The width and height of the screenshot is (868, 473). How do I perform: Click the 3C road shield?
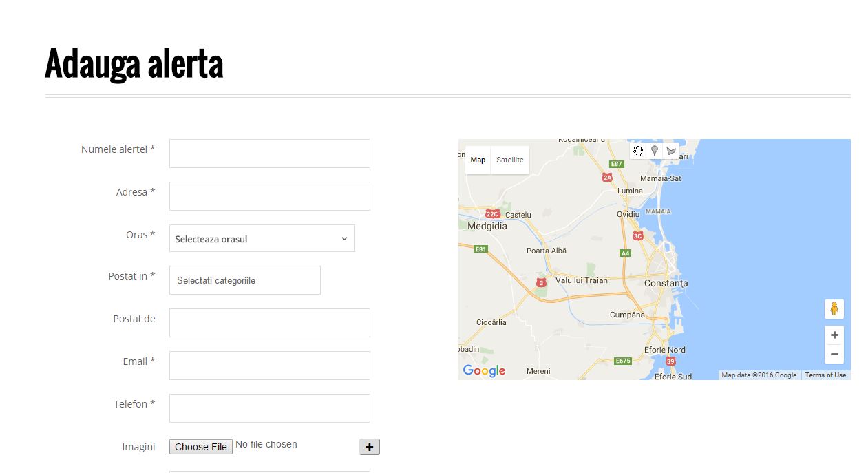click(637, 235)
